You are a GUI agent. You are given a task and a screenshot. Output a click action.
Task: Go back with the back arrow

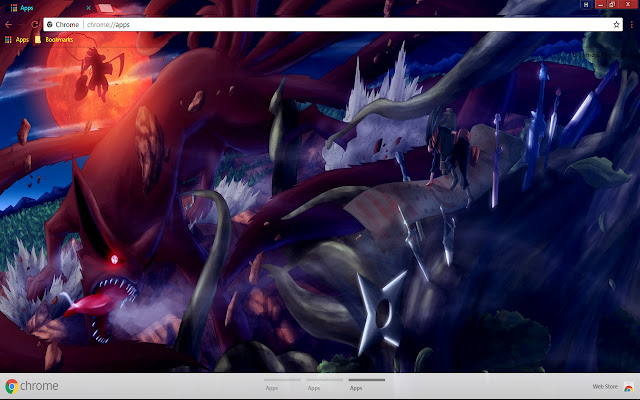coord(8,24)
